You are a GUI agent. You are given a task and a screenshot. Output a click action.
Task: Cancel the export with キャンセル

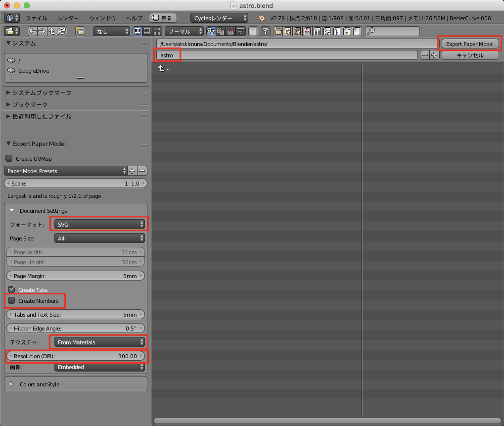[x=469, y=55]
